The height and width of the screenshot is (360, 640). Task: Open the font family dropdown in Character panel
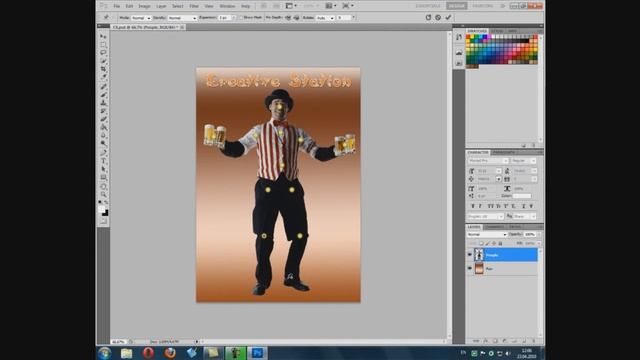(x=488, y=161)
